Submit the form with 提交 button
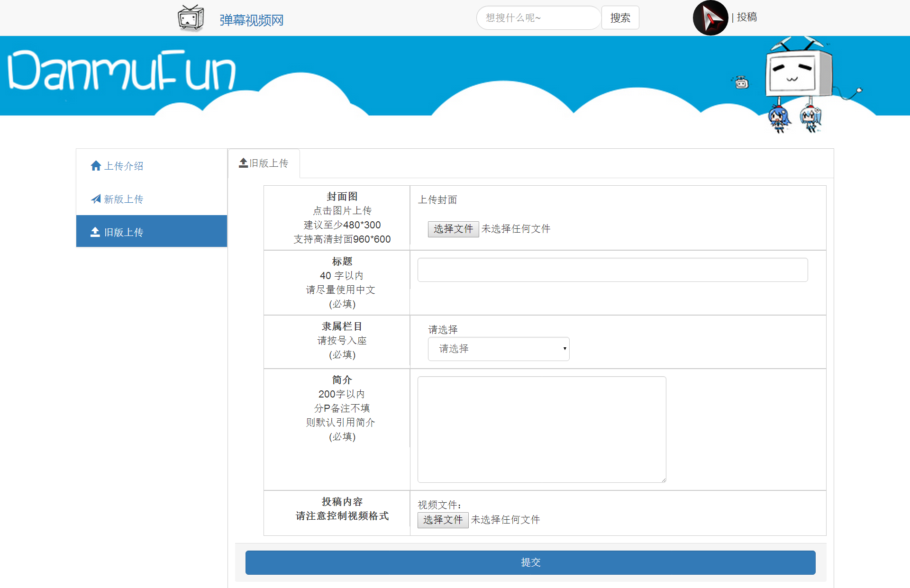The height and width of the screenshot is (588, 910). pos(530,562)
